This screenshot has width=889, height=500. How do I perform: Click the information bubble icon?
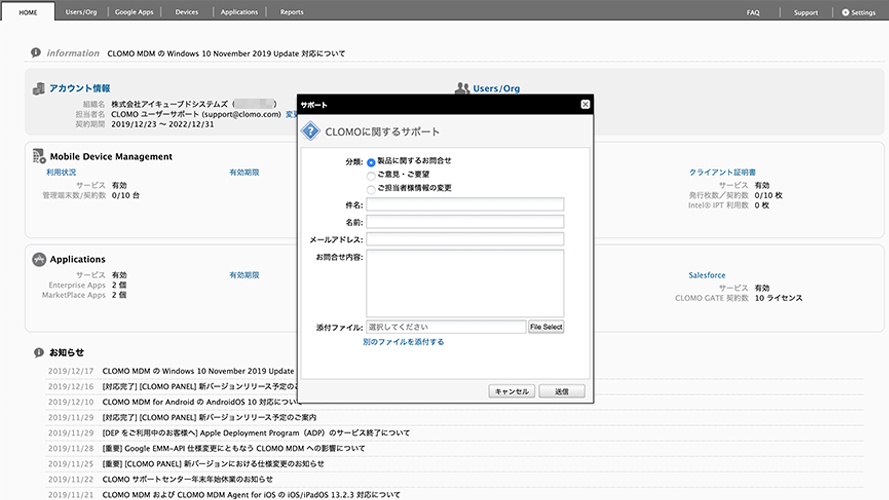point(36,53)
